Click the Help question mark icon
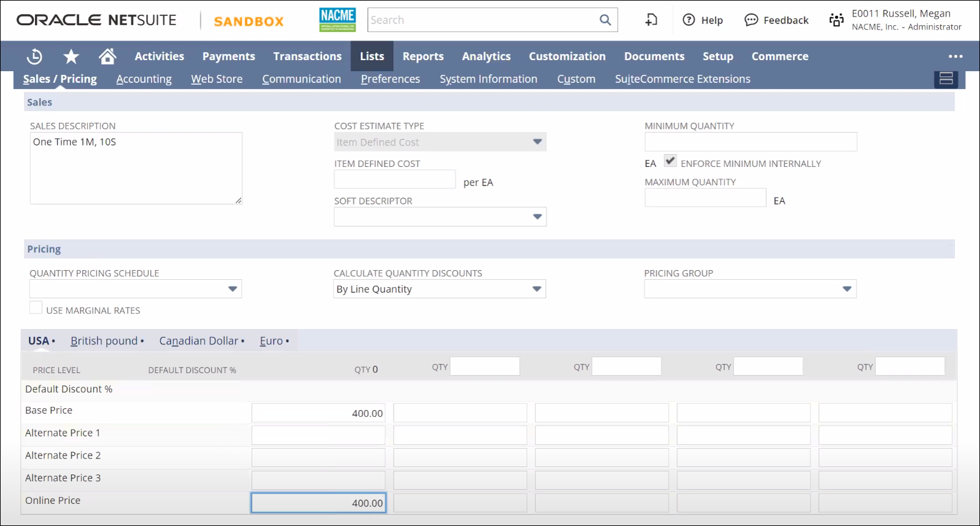 pyautogui.click(x=689, y=20)
